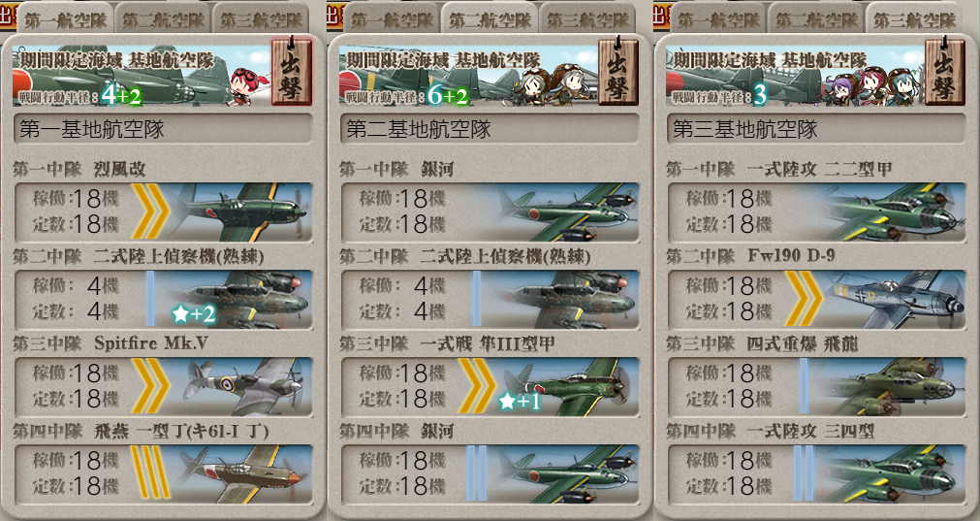Toggle the 出撃 sortie tag on first air base
This screenshot has height=521, width=980.
pyautogui.click(x=291, y=71)
